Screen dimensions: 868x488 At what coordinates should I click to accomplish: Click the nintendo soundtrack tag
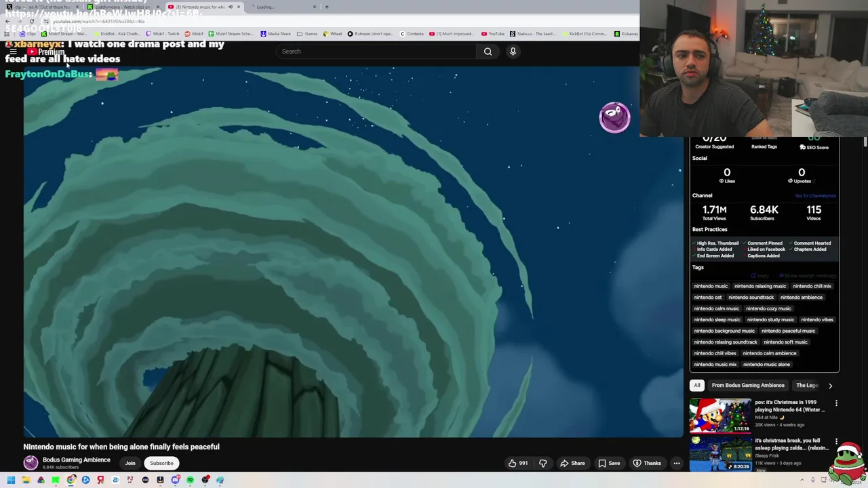click(751, 298)
